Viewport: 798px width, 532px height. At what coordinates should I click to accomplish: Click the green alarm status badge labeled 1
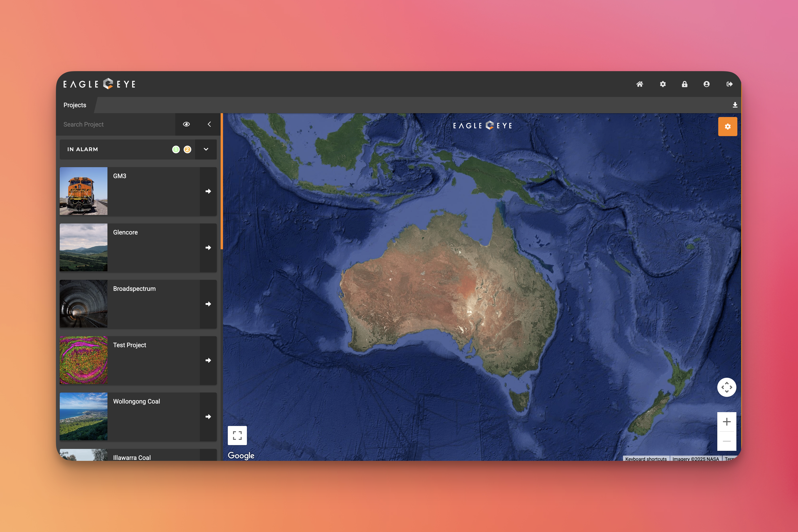click(x=176, y=149)
